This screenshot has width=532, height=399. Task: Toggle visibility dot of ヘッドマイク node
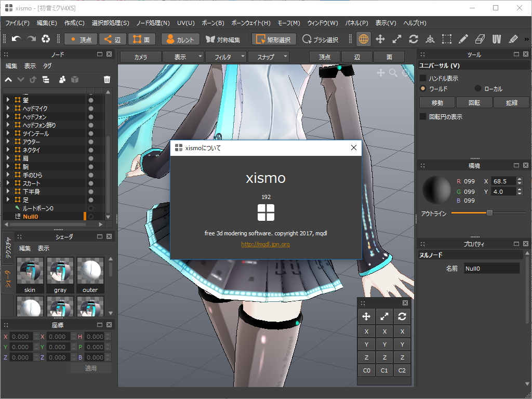(90, 109)
